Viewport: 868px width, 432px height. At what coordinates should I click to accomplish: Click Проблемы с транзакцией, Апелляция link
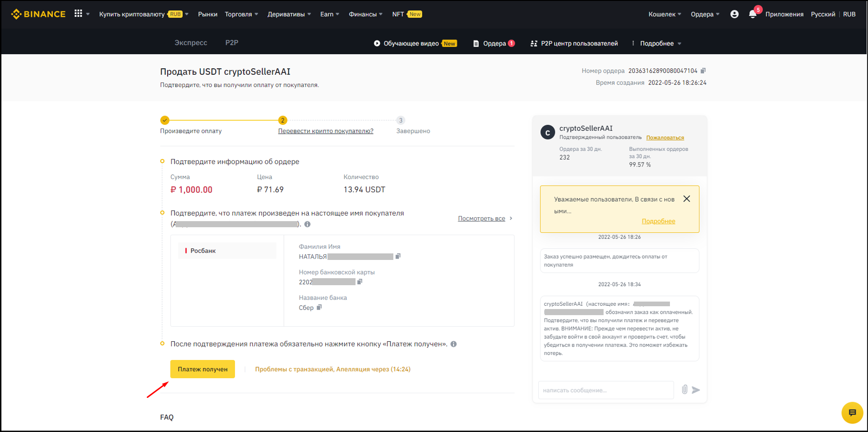333,369
